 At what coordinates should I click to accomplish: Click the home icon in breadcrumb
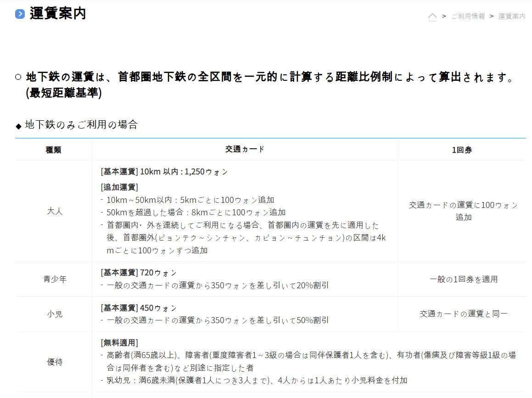point(432,17)
